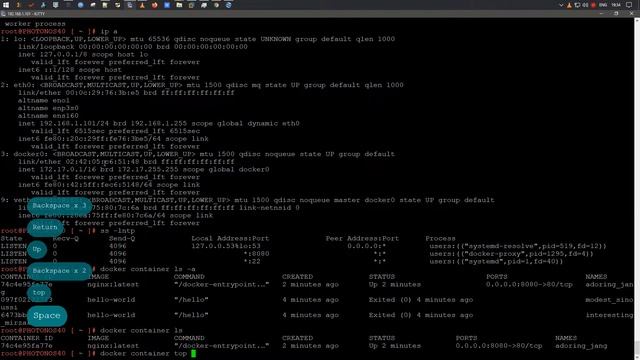The image size is (640, 360).
Task: Click the green terminal cursor block
Action: click(193, 353)
